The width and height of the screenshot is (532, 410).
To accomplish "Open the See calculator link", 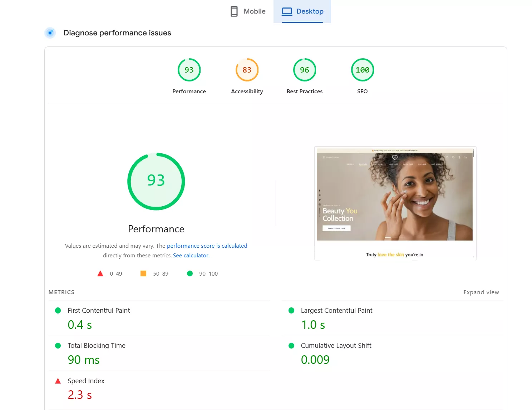I will point(191,256).
